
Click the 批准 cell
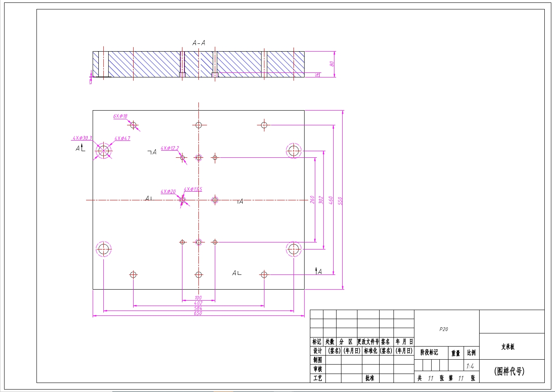coord(370,378)
